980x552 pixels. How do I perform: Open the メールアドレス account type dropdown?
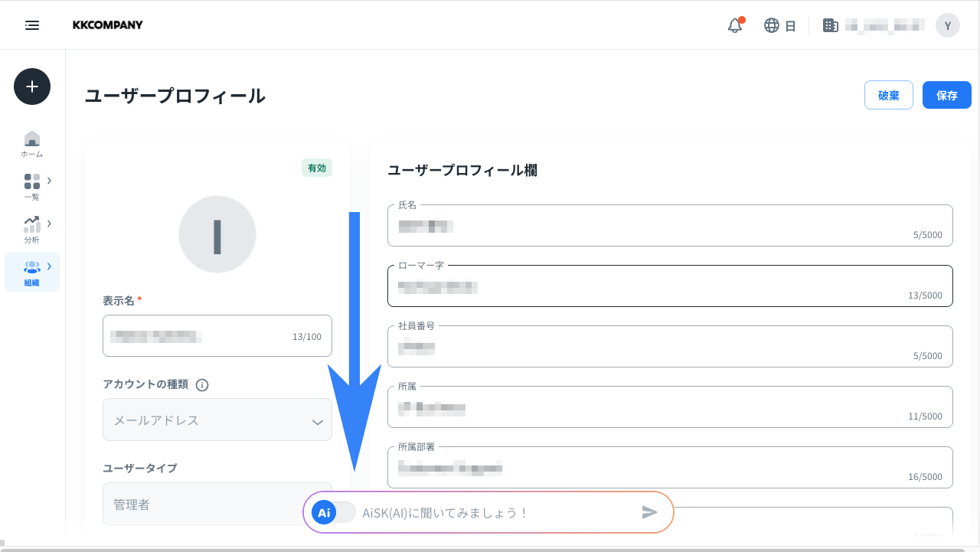pyautogui.click(x=217, y=420)
